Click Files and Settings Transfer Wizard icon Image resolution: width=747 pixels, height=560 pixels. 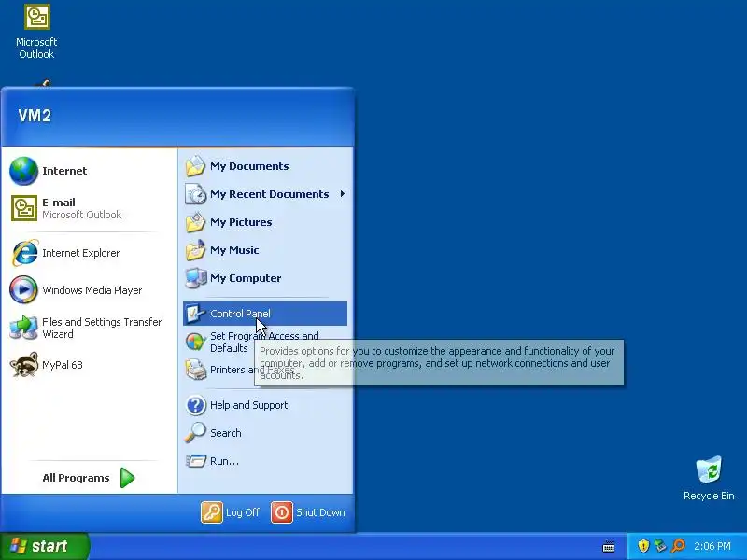click(24, 328)
